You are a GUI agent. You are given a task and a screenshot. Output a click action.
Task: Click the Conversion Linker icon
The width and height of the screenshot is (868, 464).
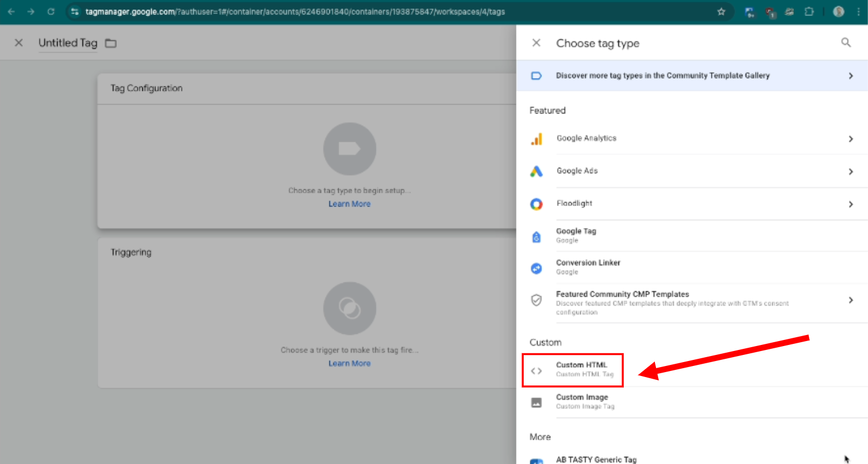(x=536, y=269)
